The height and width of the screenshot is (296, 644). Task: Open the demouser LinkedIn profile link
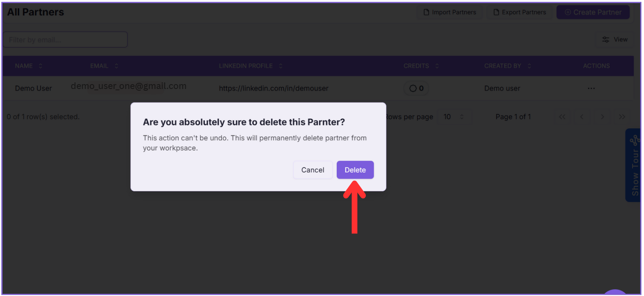point(273,89)
